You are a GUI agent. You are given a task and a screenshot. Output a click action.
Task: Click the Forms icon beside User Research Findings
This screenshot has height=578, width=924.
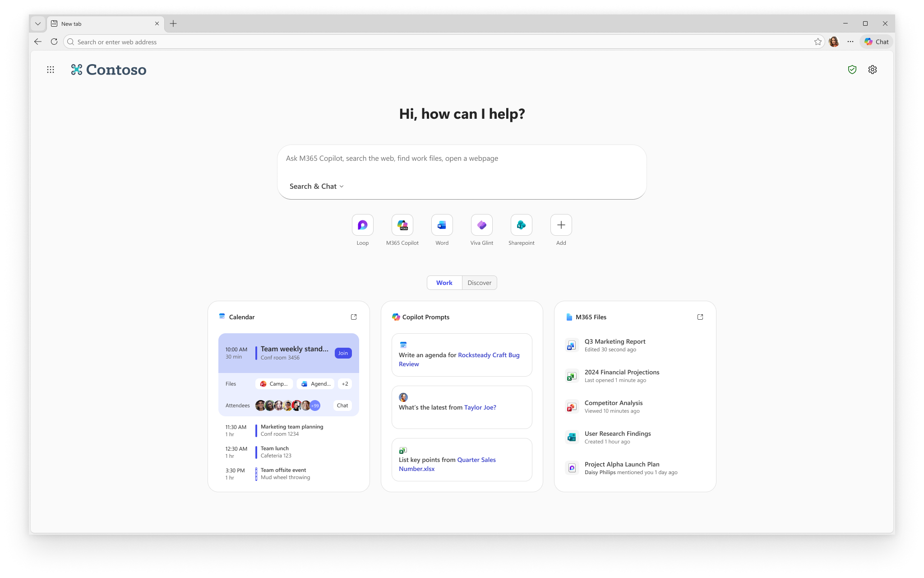[x=572, y=438]
